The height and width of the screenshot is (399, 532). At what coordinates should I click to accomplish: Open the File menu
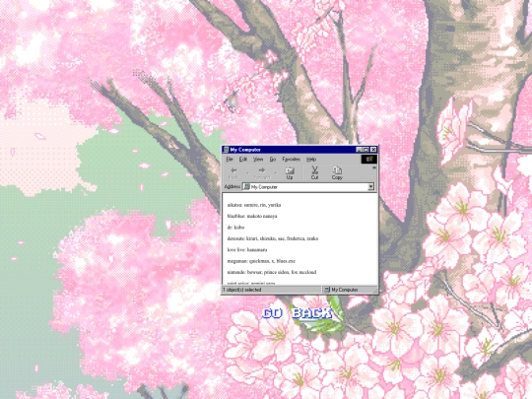[x=230, y=160]
